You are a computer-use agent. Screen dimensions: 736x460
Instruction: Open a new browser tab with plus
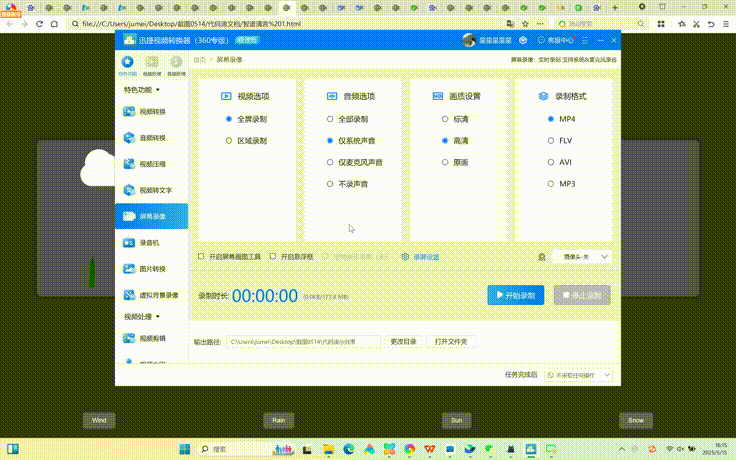[x=615, y=8]
